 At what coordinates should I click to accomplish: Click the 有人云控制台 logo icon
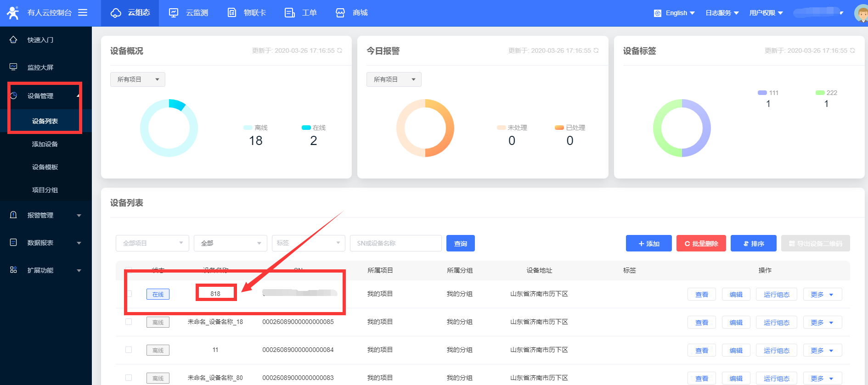click(13, 13)
